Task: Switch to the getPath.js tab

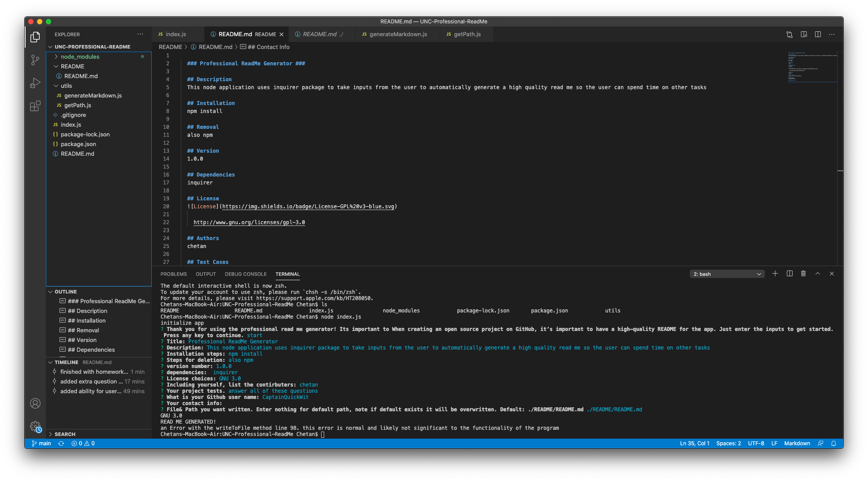Action: tap(467, 34)
